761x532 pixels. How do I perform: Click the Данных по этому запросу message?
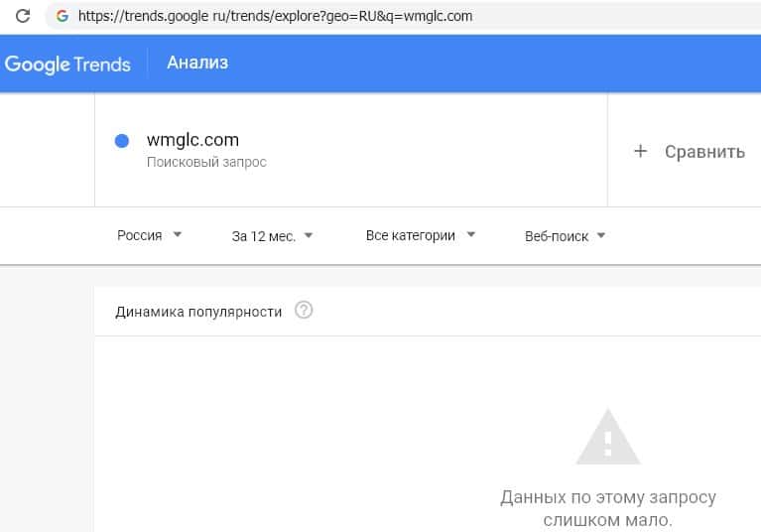(x=608, y=508)
